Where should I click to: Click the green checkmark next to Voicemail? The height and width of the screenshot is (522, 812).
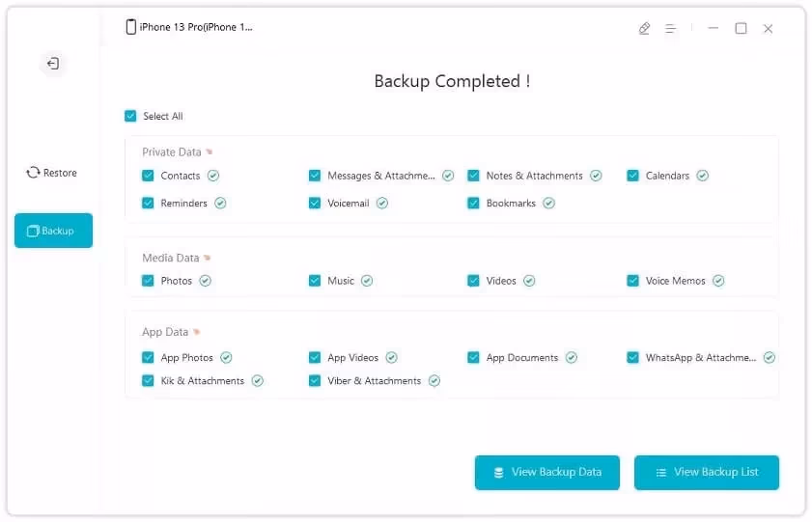382,204
